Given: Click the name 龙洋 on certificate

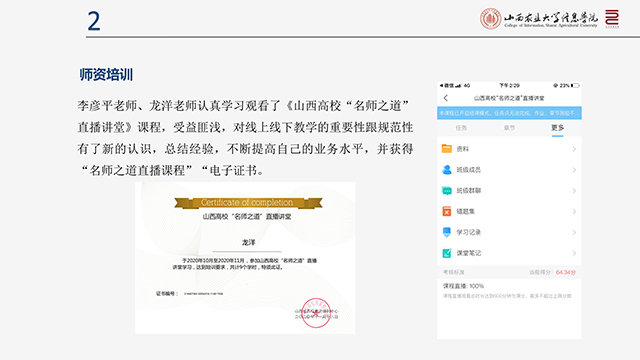Looking at the screenshot, I should (x=248, y=242).
